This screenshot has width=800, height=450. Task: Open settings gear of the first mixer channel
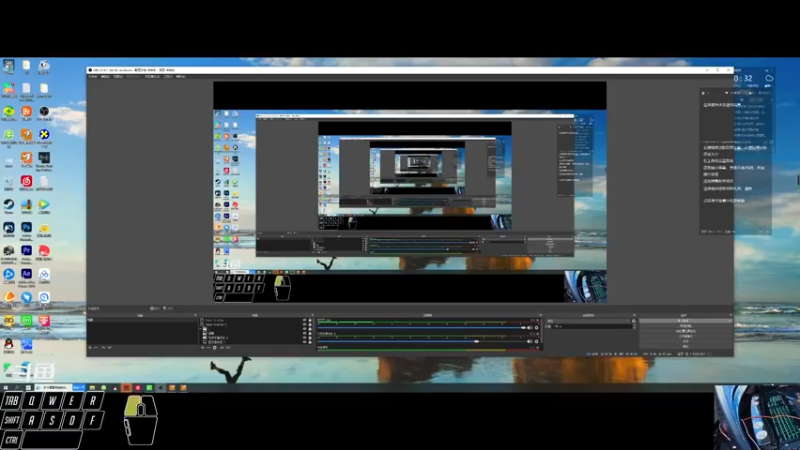click(x=536, y=328)
